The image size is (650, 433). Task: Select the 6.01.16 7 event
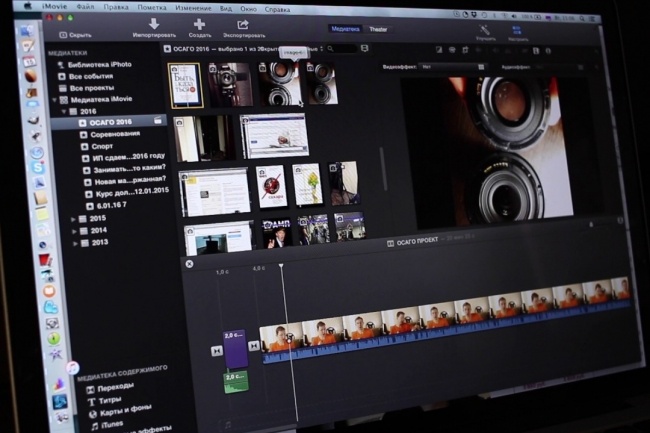[x=112, y=205]
